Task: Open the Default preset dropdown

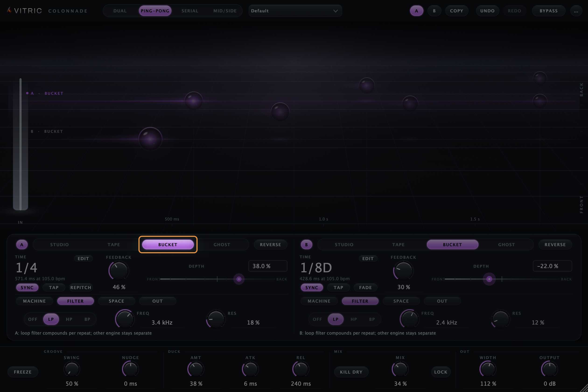Action: coord(295,11)
